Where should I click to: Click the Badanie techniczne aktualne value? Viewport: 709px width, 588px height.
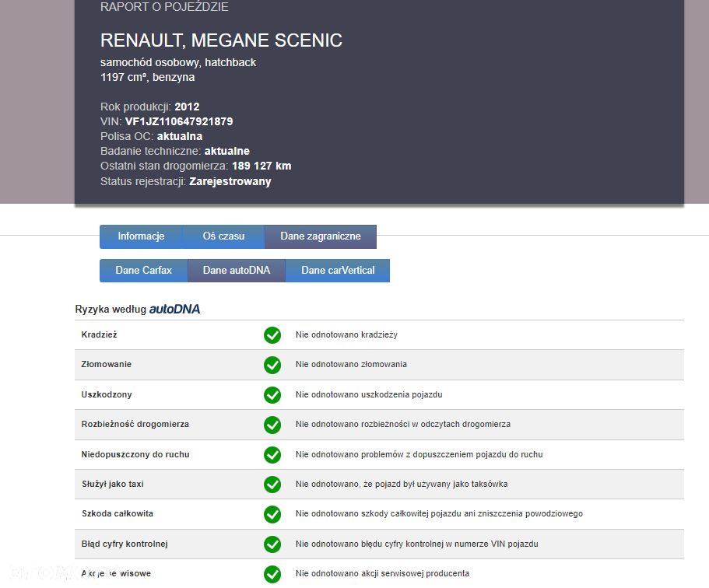[x=227, y=151]
